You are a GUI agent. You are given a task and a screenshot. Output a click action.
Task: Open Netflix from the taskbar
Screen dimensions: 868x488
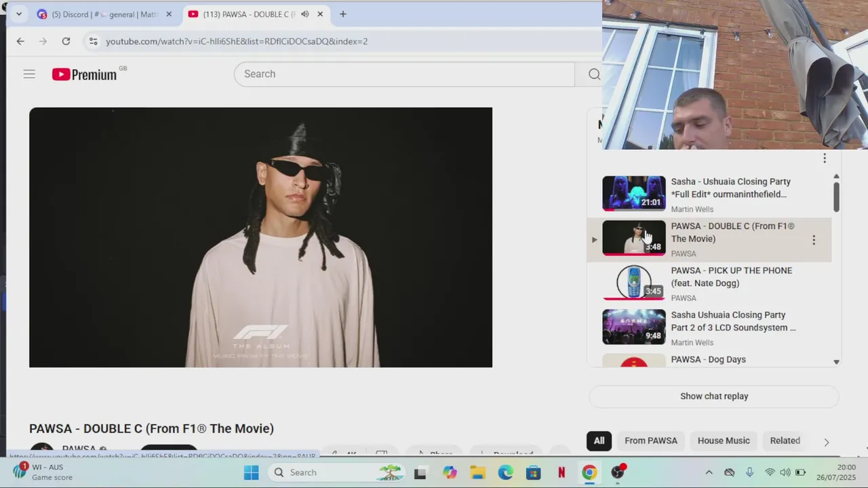[x=561, y=472]
